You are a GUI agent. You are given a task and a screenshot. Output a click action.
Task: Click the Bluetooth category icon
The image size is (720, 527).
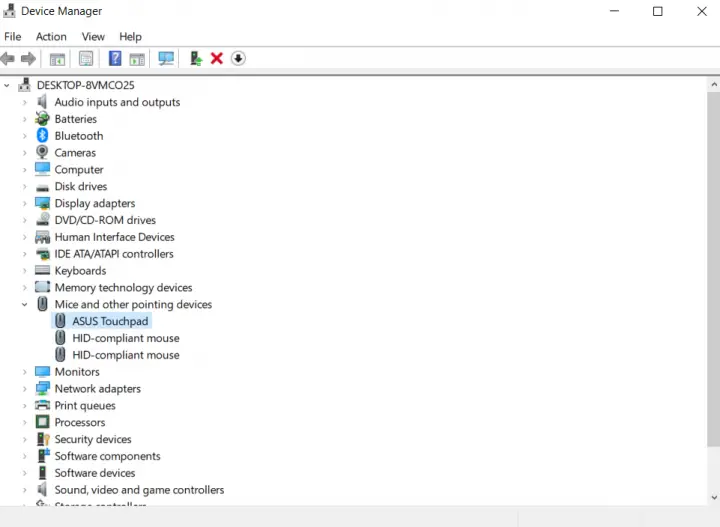[x=42, y=135]
